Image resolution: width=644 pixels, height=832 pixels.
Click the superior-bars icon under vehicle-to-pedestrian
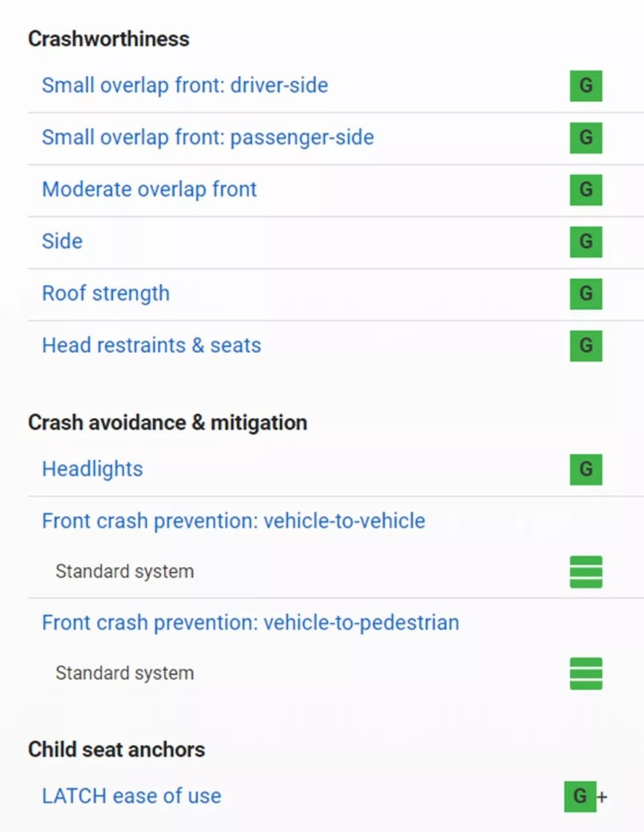pos(586,673)
